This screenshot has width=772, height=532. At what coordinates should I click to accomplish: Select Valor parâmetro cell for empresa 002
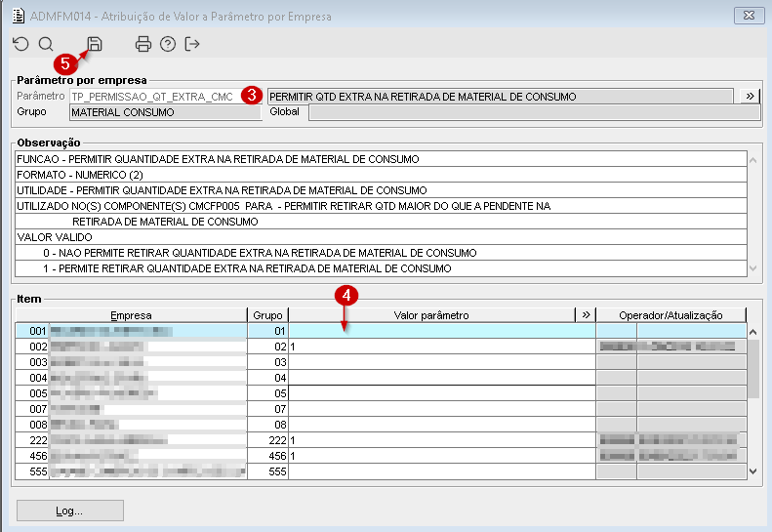click(442, 347)
